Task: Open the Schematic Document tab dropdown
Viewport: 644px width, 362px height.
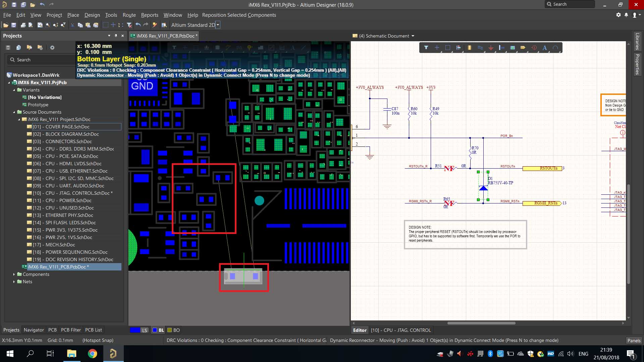Action: [413, 36]
